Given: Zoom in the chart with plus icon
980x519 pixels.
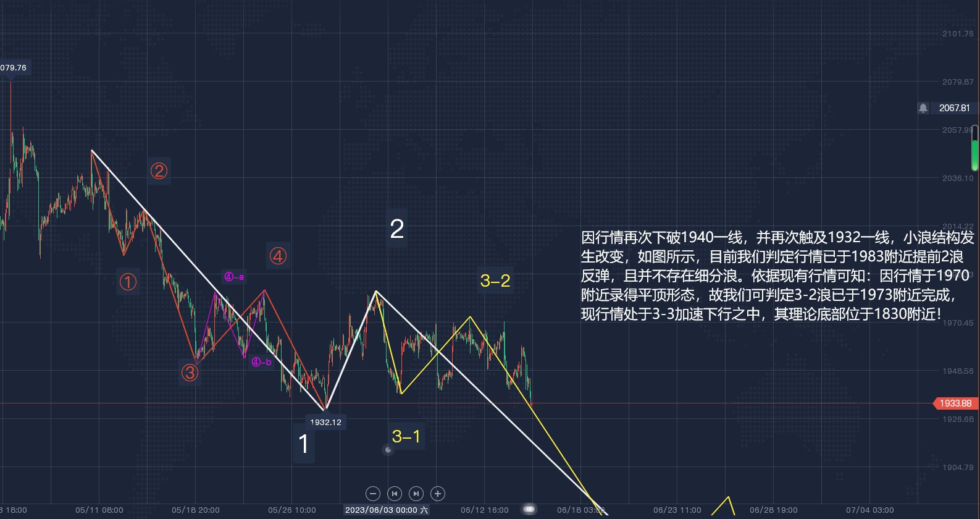Looking at the screenshot, I should click(438, 494).
